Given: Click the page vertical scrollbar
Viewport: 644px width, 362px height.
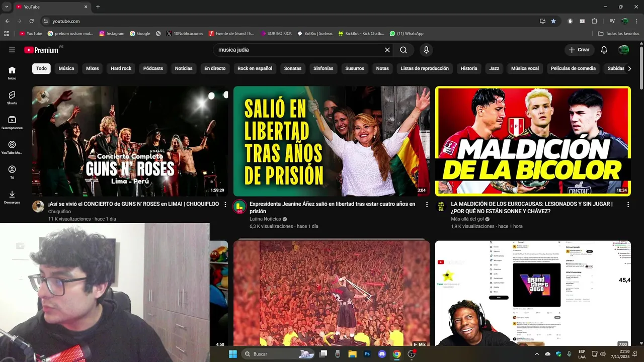Looking at the screenshot, I should 641,68.
